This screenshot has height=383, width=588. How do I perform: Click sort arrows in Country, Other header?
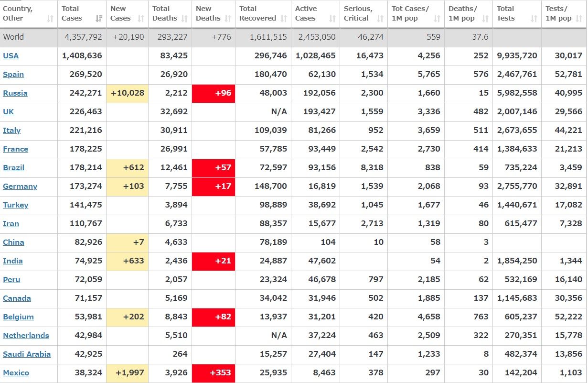coord(50,19)
